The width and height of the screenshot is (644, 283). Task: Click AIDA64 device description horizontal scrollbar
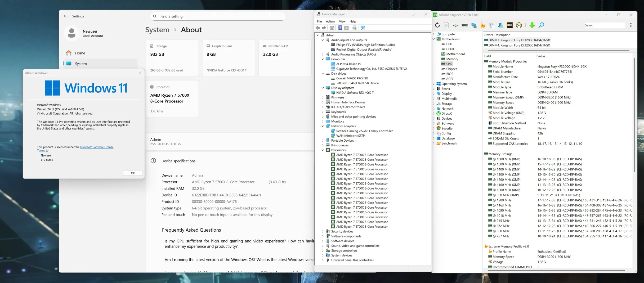click(x=558, y=50)
